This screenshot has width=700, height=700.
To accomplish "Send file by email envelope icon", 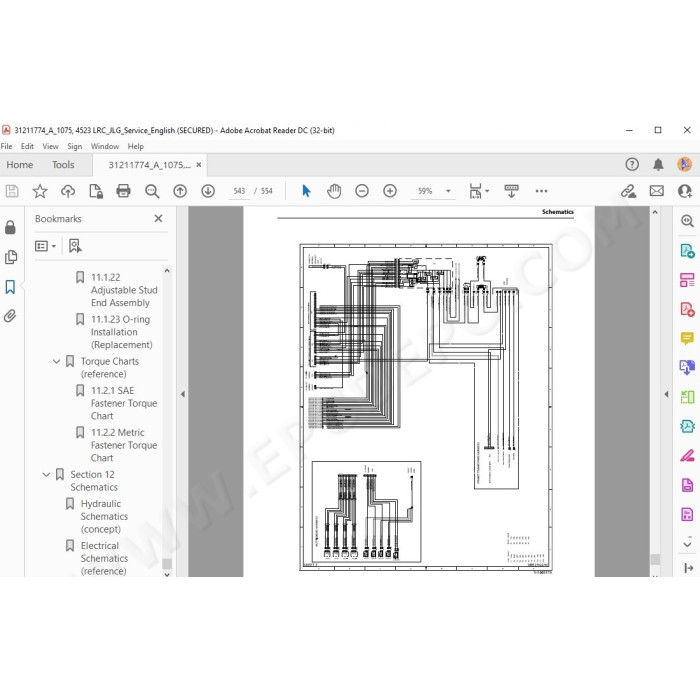I will pos(657,191).
